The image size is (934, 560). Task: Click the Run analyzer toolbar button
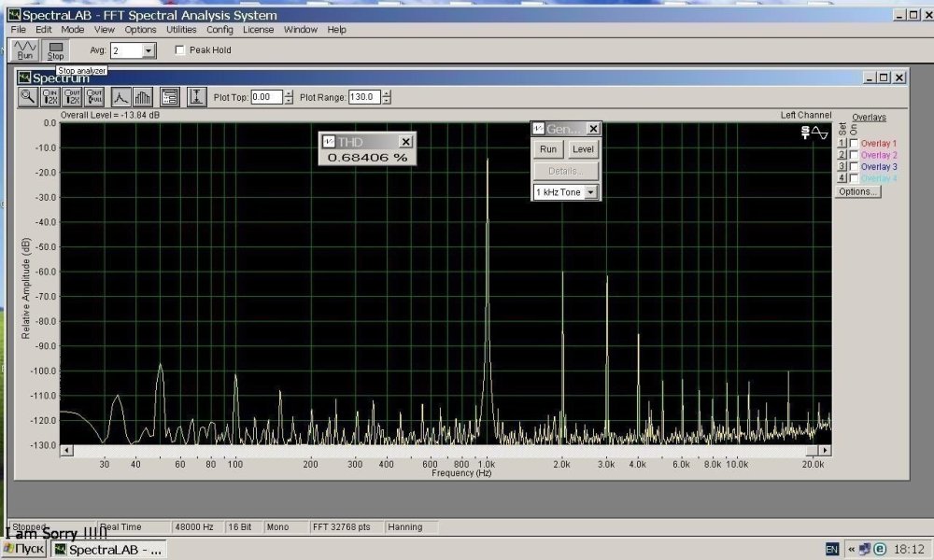click(24, 50)
